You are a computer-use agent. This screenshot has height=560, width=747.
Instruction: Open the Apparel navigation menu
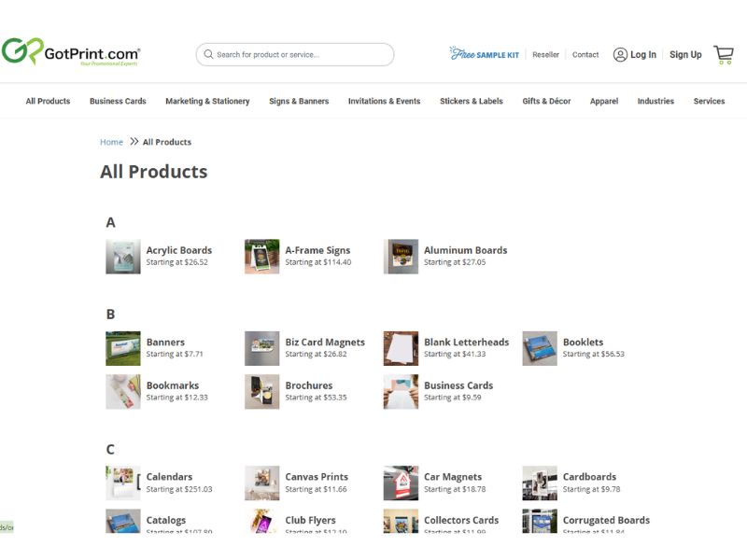click(x=603, y=101)
